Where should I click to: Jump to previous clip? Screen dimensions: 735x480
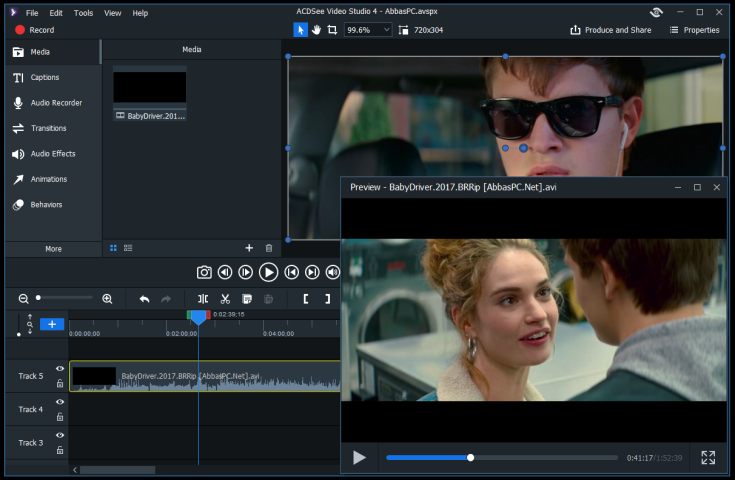pos(292,272)
